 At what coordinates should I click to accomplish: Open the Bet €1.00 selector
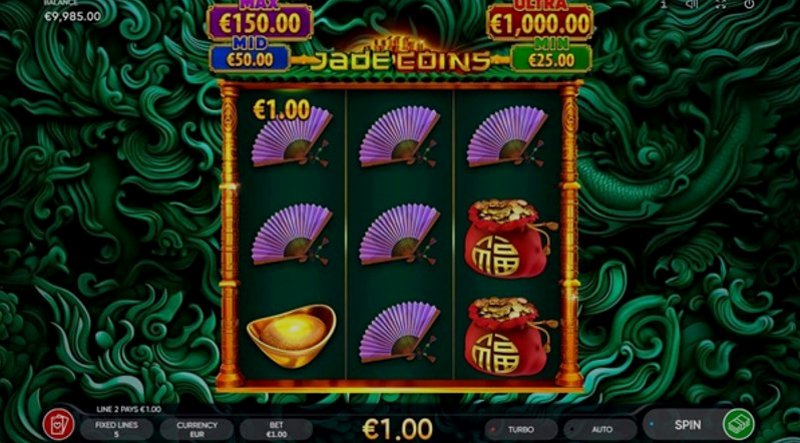point(276,429)
